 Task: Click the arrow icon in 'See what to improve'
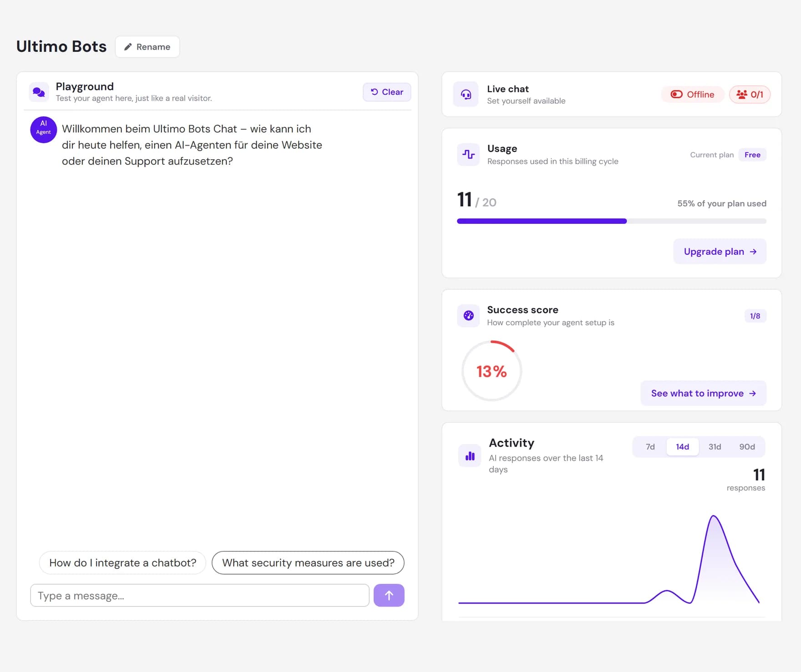753,394
